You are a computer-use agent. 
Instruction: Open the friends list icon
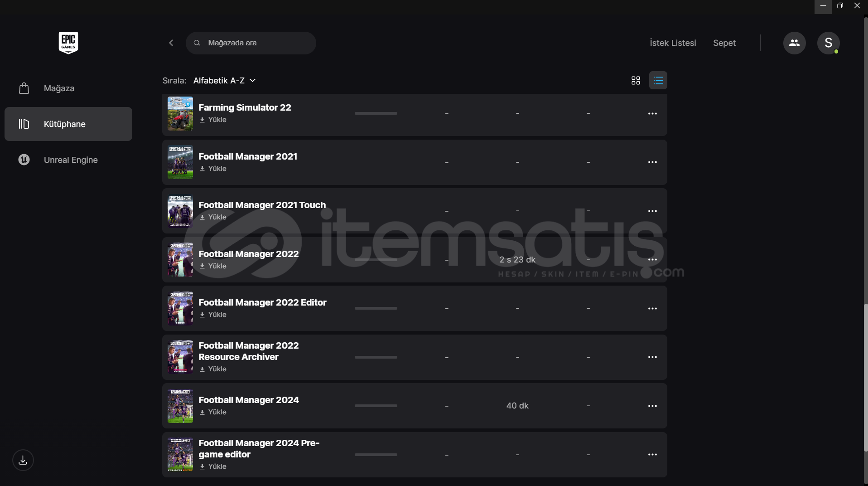point(794,43)
